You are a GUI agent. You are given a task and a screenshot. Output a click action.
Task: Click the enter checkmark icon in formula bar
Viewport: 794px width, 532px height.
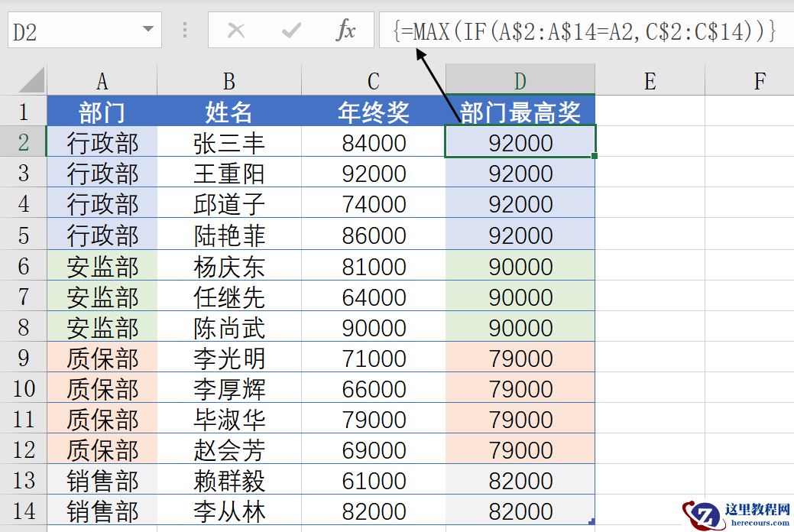pyautogui.click(x=291, y=31)
